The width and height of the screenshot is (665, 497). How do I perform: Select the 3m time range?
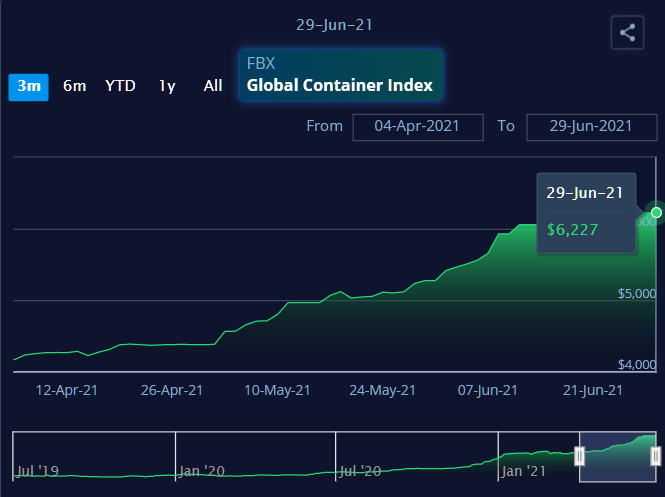coord(29,86)
